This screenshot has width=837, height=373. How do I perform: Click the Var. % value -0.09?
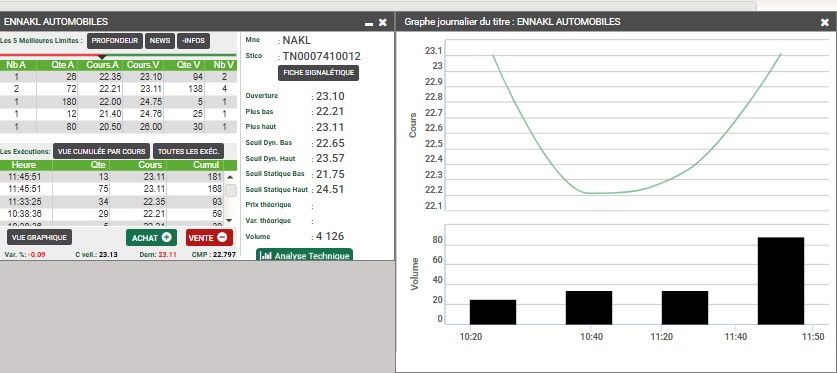[x=37, y=255]
